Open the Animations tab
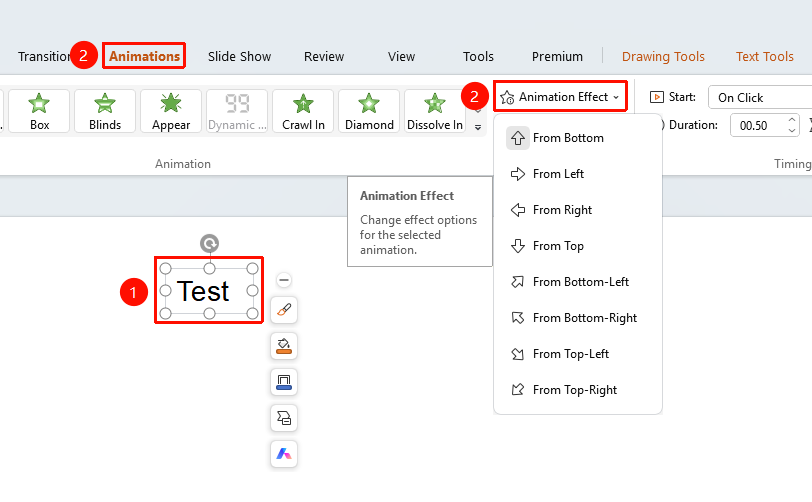This screenshot has width=812, height=502. pos(144,56)
